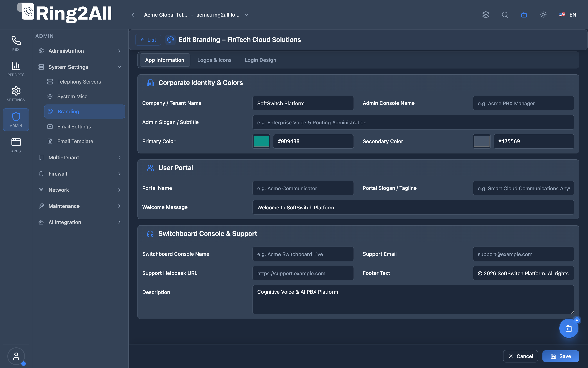The height and width of the screenshot is (368, 588).
Task: Go back with the List button
Action: [x=148, y=40]
